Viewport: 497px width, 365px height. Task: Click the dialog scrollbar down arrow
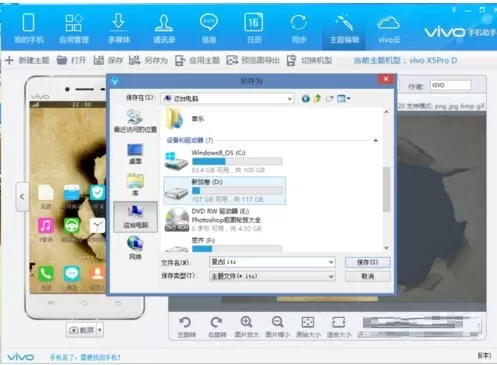point(386,248)
